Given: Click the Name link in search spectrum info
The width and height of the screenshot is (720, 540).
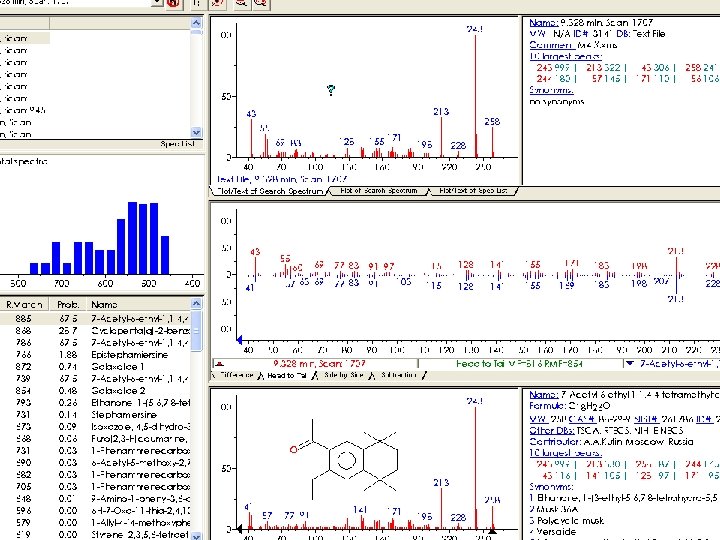Looking at the screenshot, I should (x=544, y=22).
